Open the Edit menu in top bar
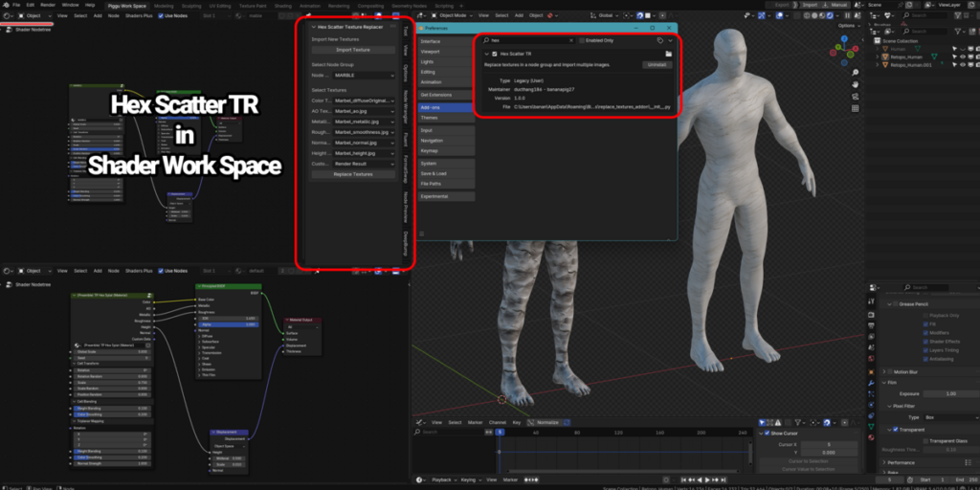 tap(30, 5)
